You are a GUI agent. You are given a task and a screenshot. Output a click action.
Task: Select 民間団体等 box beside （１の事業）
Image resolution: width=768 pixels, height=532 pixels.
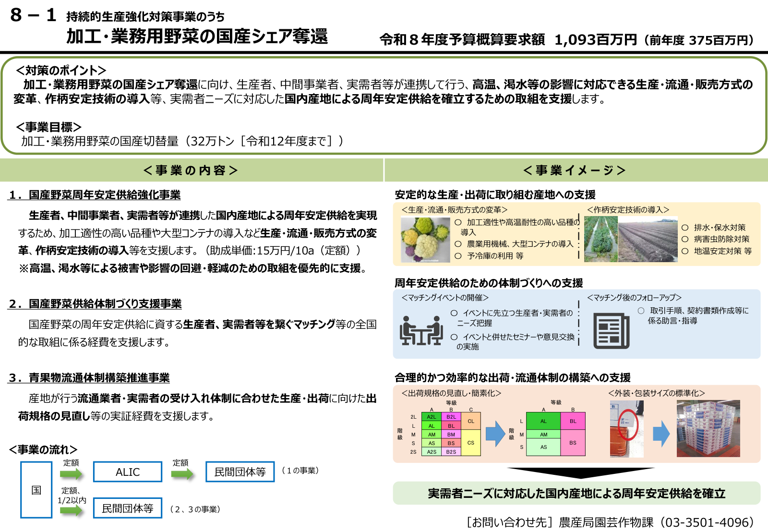(x=240, y=472)
